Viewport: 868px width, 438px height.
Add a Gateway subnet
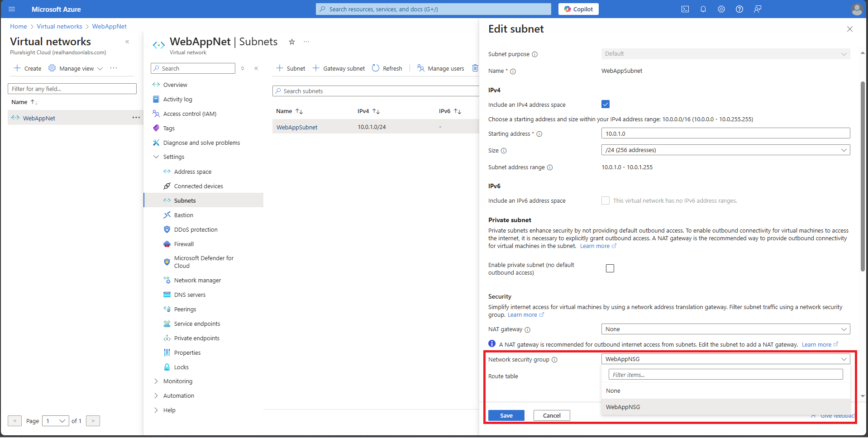tap(339, 68)
